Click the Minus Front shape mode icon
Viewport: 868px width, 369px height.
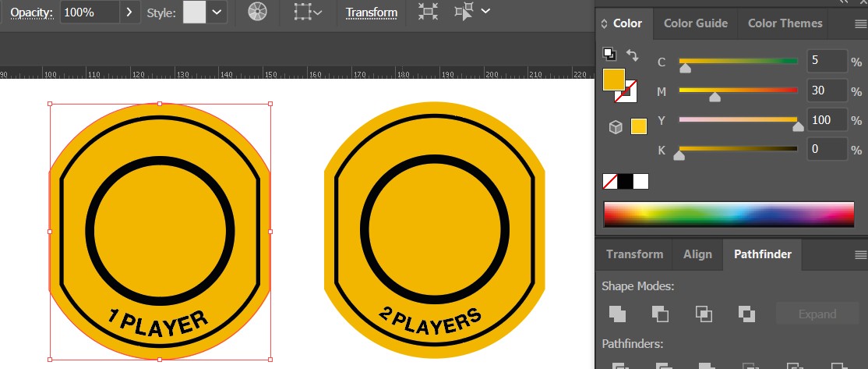660,314
